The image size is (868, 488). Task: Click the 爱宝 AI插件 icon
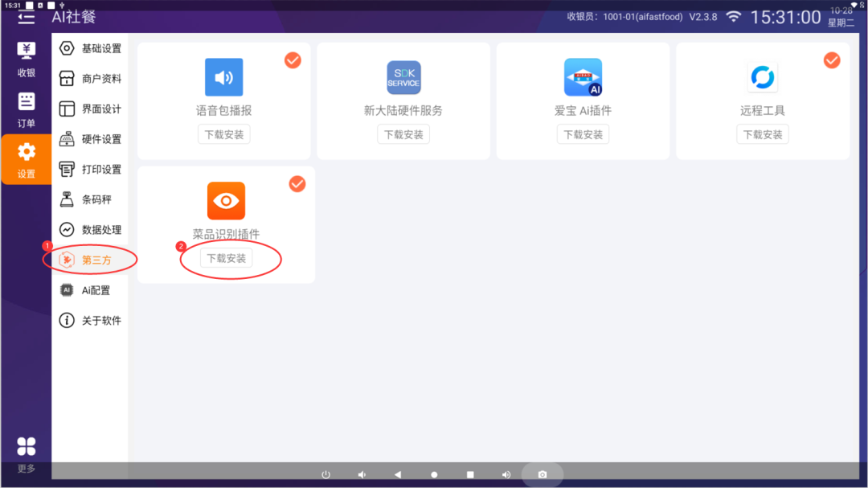[x=583, y=77]
